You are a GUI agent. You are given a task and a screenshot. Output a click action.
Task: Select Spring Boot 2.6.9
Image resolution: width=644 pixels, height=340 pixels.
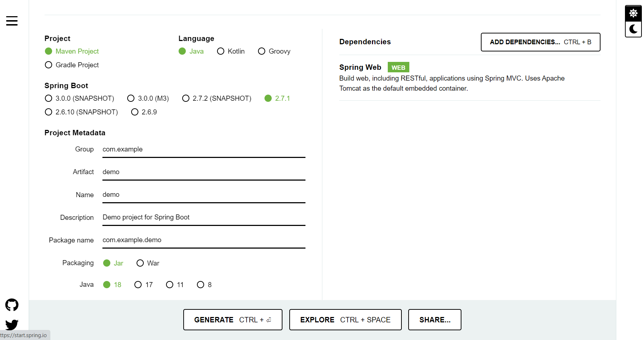point(144,112)
